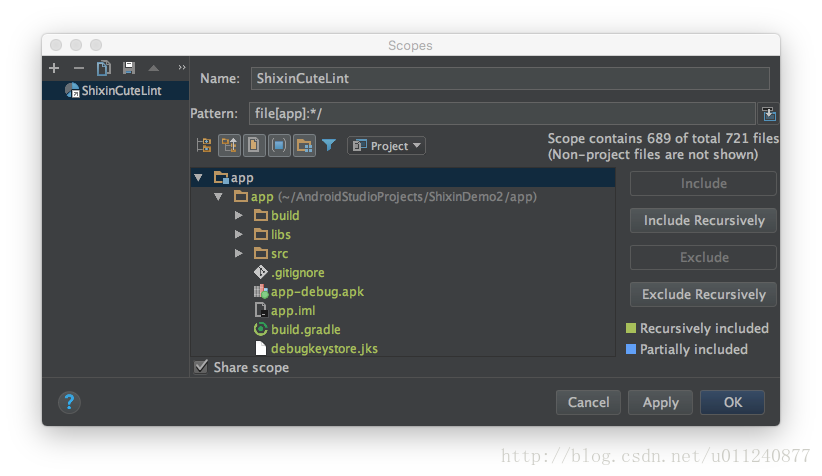Image resolution: width=822 pixels, height=476 pixels.
Task: Copy the scope configuration icon
Action: tap(104, 68)
